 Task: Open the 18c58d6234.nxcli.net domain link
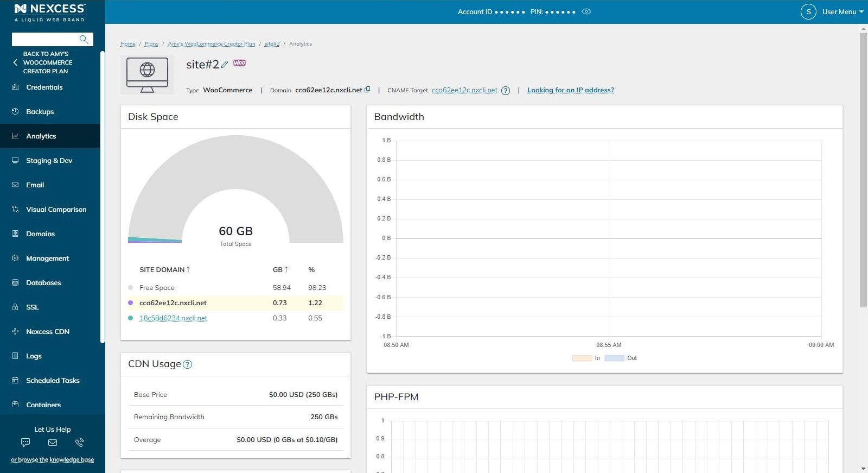tap(173, 318)
